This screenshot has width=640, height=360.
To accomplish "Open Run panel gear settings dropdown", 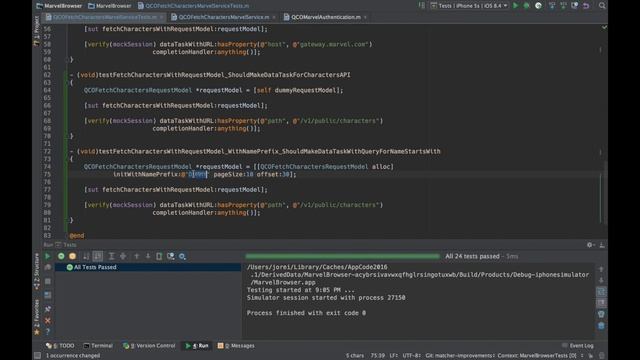I will tap(590, 245).
